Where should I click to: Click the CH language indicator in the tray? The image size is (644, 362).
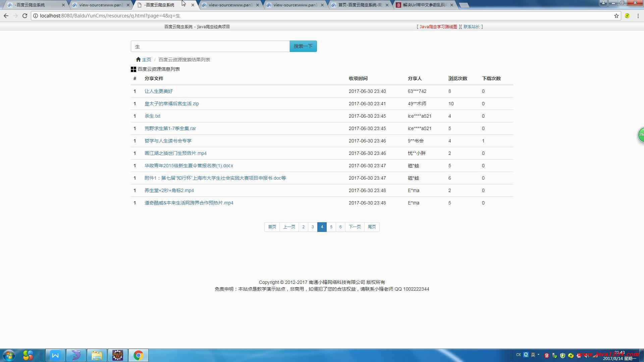coord(519,355)
